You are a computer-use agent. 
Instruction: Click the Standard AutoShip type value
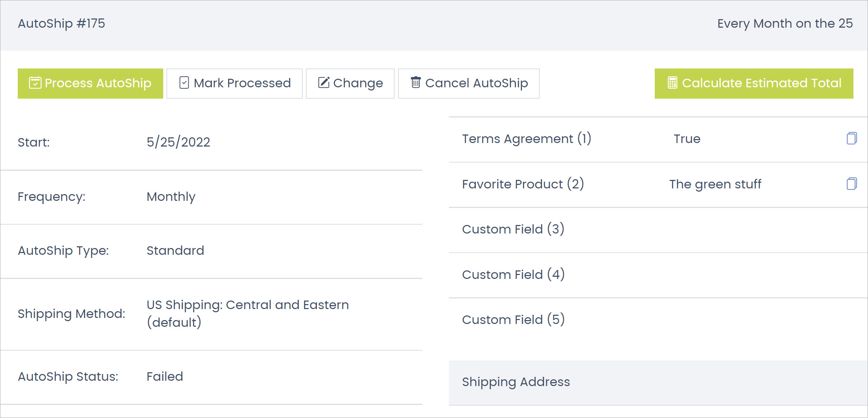pyautogui.click(x=175, y=251)
